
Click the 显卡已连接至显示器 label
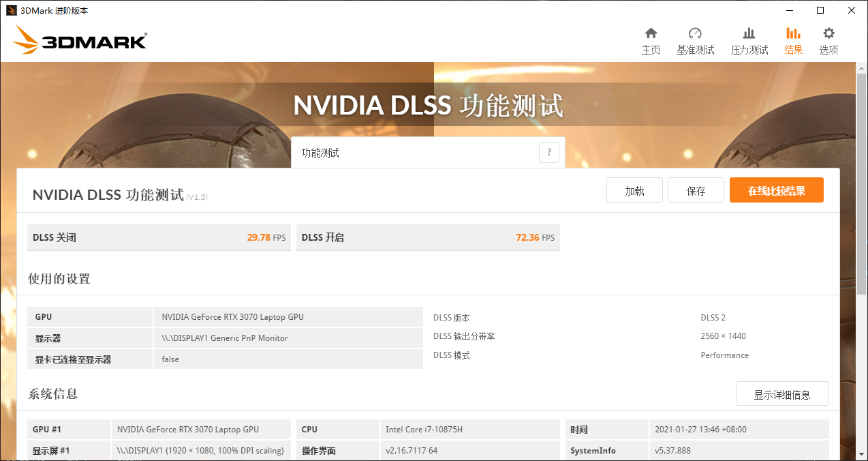pyautogui.click(x=73, y=359)
